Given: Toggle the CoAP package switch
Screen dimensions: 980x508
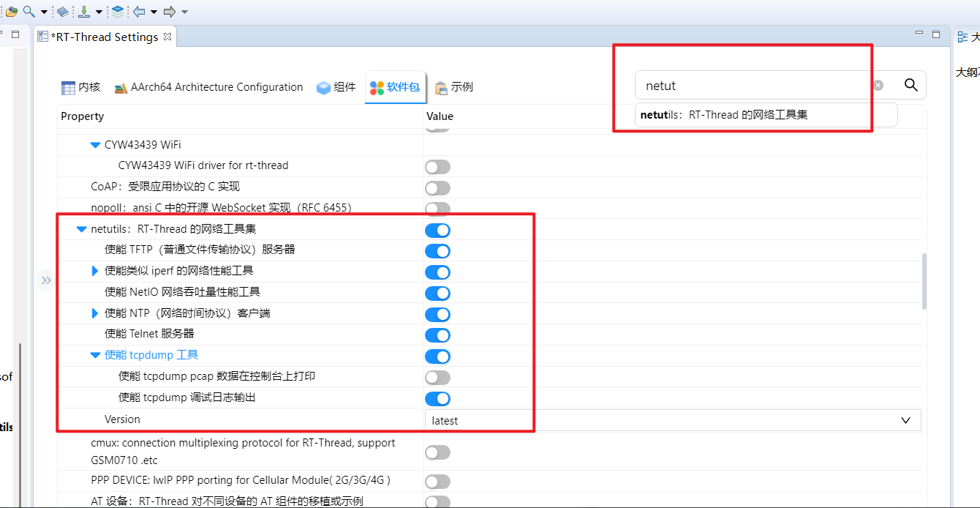Looking at the screenshot, I should [437, 188].
